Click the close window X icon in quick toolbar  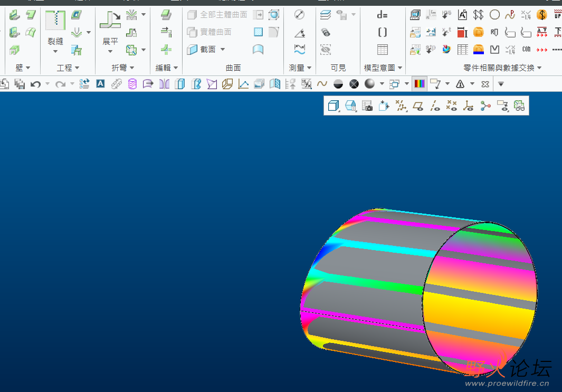tap(485, 84)
